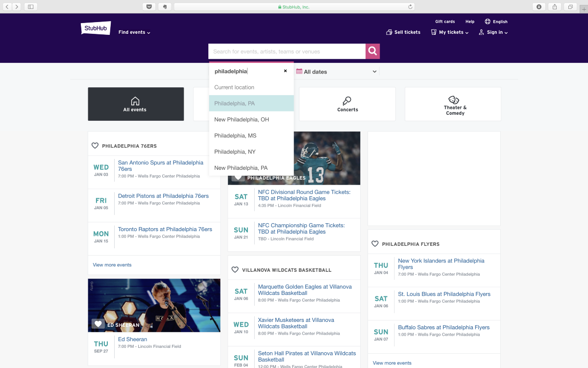The image size is (588, 368).
Task: Choose New Philadelphia, PA suggestion
Action: pyautogui.click(x=251, y=168)
